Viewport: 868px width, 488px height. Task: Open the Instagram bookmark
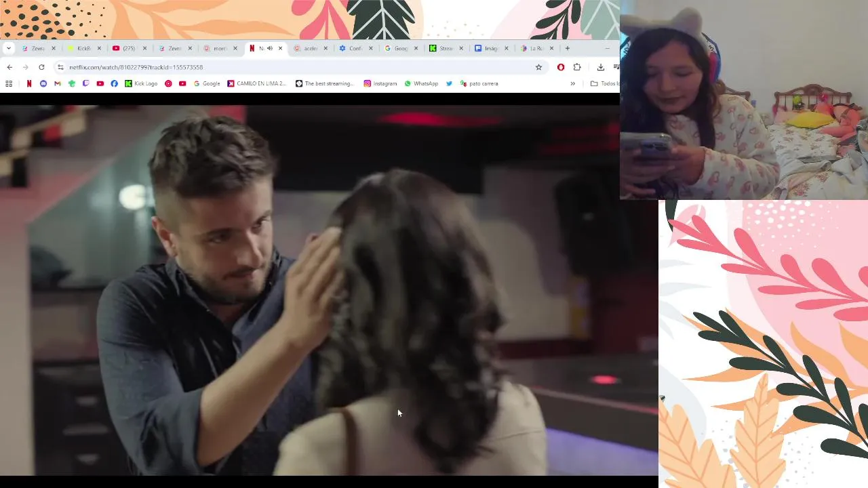tap(380, 83)
